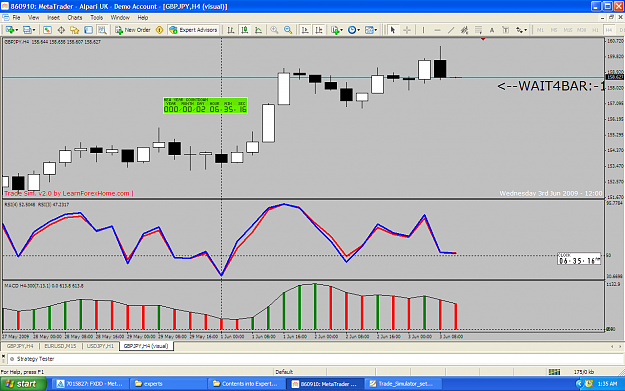Click the Zoom In magnifier icon
Viewport: 625px width, 391px height.
[x=274, y=30]
